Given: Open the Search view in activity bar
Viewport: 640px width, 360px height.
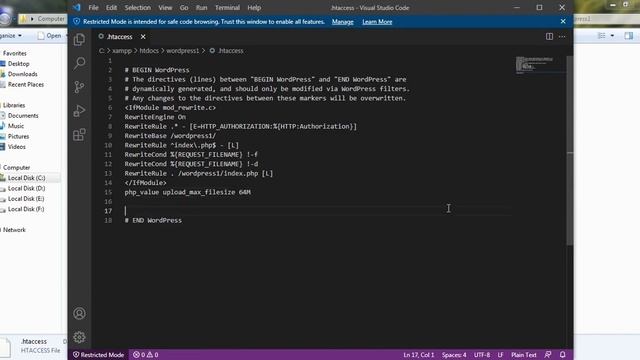Looking at the screenshot, I should click(x=79, y=63).
